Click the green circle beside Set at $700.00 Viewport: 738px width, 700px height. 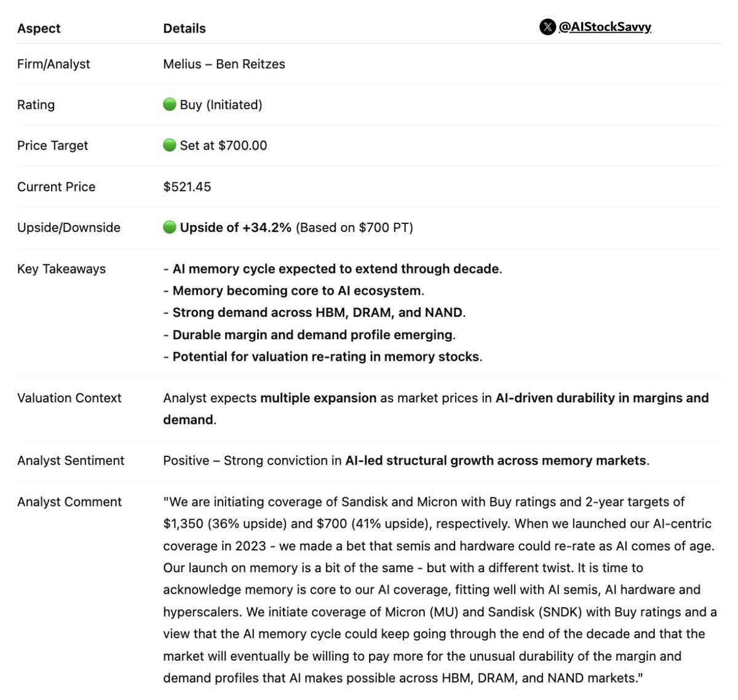point(170,145)
